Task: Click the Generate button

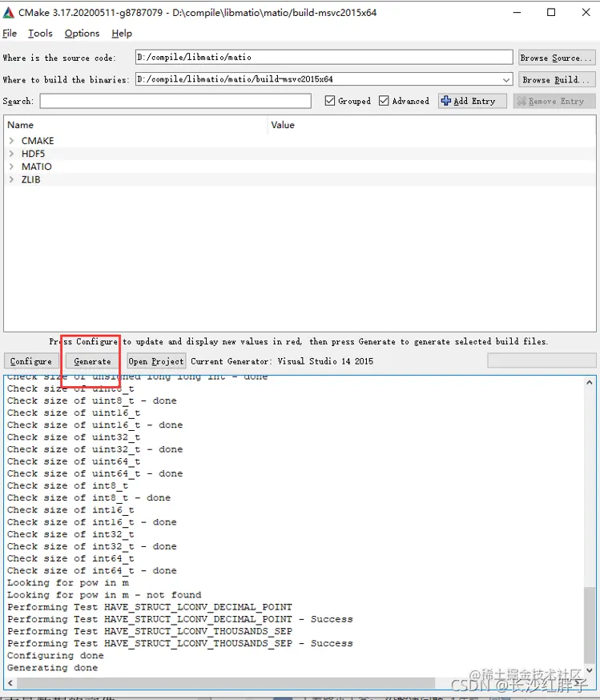Action: 92,361
